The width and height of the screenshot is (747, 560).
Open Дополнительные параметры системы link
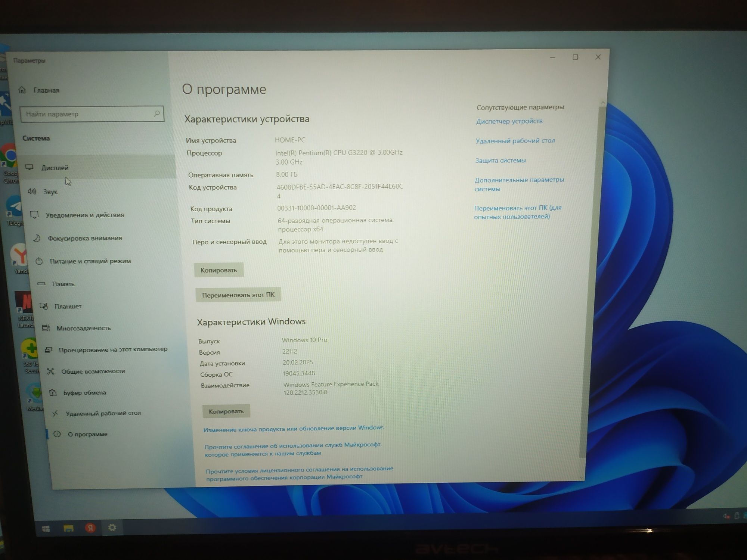tap(519, 184)
